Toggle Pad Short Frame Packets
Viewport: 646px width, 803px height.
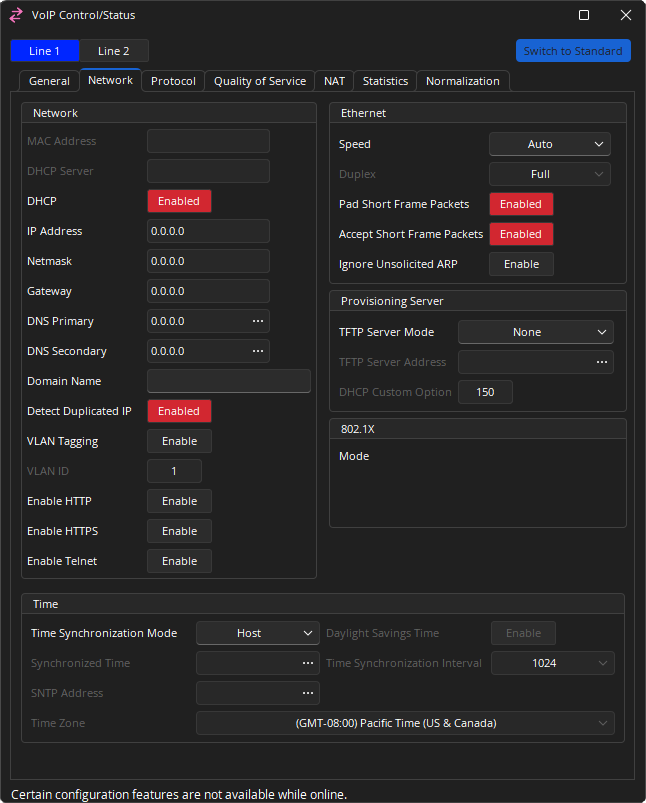[520, 204]
